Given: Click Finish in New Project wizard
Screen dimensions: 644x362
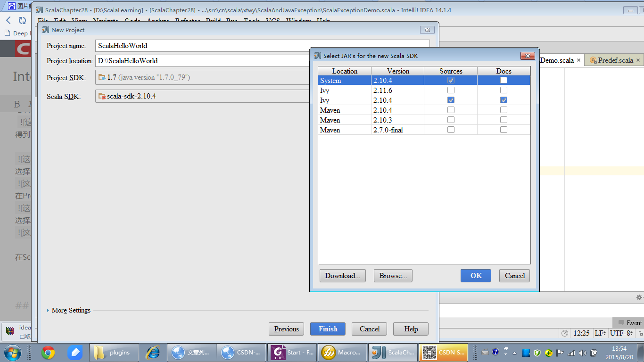Looking at the screenshot, I should click(328, 329).
